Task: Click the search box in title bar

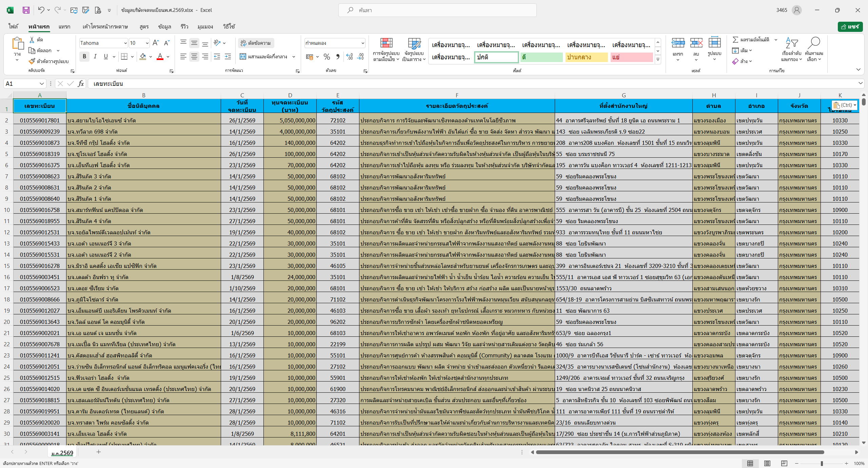Action: [437, 10]
